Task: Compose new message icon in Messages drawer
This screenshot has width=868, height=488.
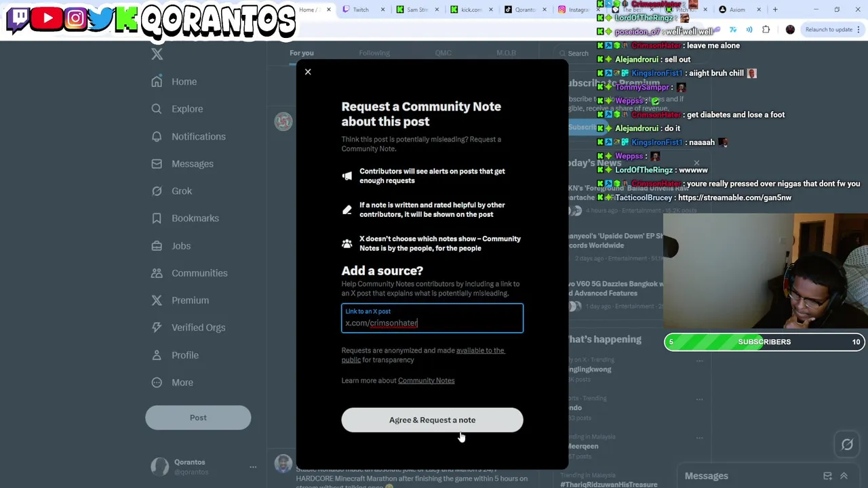Action: pyautogui.click(x=827, y=476)
